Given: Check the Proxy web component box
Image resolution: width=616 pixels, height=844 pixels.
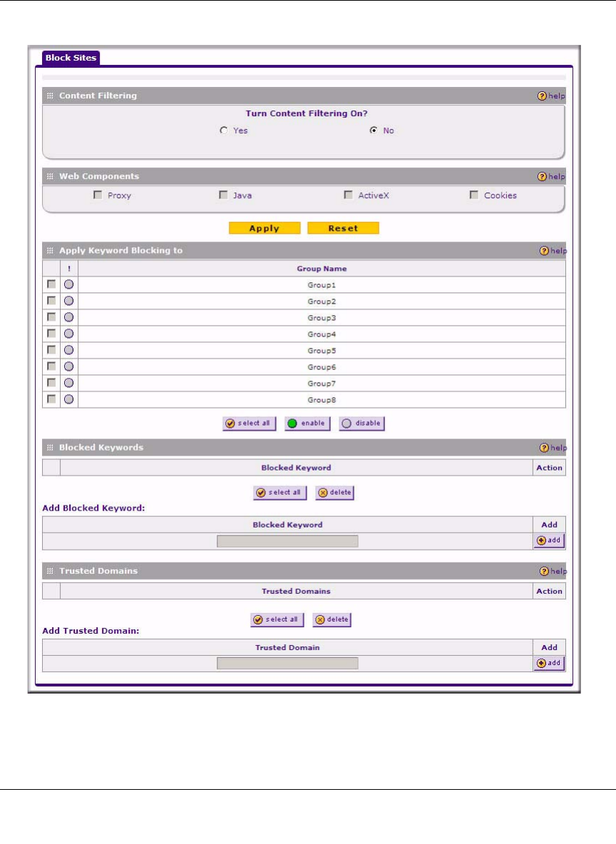Looking at the screenshot, I should coord(98,195).
